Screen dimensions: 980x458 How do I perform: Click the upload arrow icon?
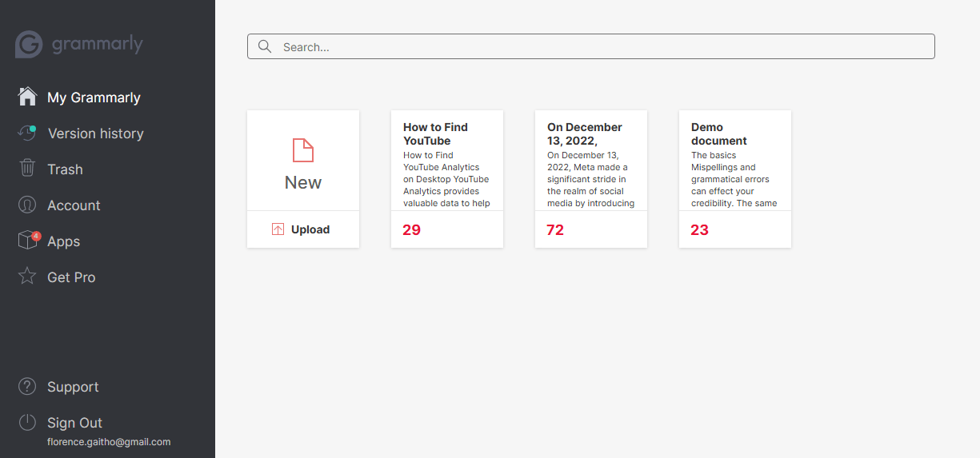pos(278,229)
